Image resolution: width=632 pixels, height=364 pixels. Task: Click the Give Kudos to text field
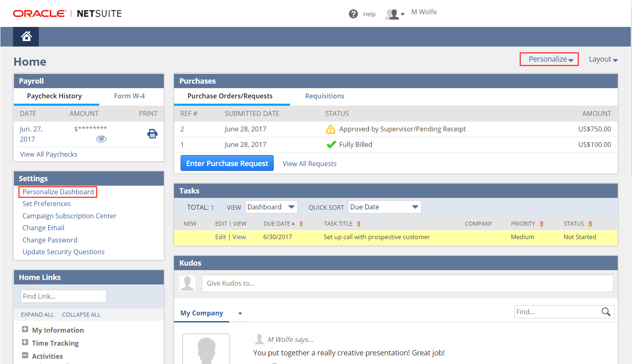(407, 283)
